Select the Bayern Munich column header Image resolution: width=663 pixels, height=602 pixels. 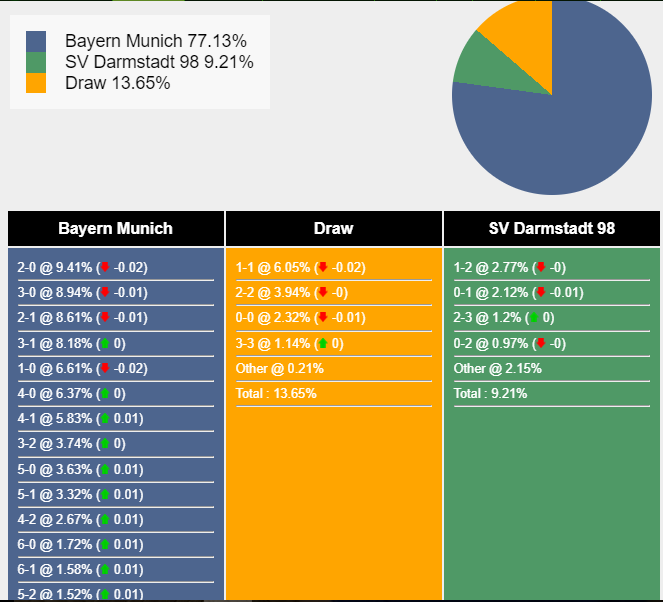click(x=116, y=228)
